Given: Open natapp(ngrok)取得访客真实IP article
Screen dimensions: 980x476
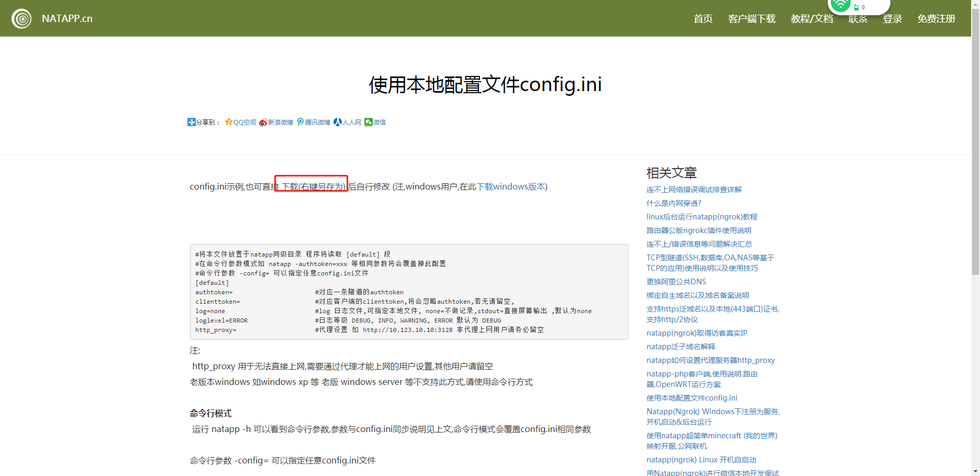Looking at the screenshot, I should coord(697,333).
